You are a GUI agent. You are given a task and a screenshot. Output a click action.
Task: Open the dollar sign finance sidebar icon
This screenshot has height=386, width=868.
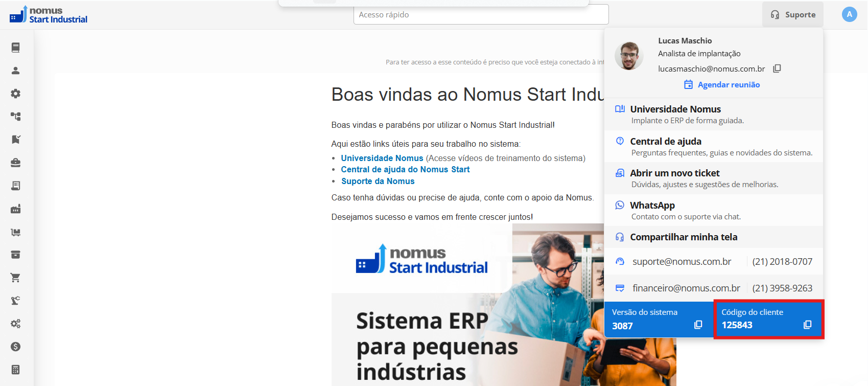coord(16,347)
